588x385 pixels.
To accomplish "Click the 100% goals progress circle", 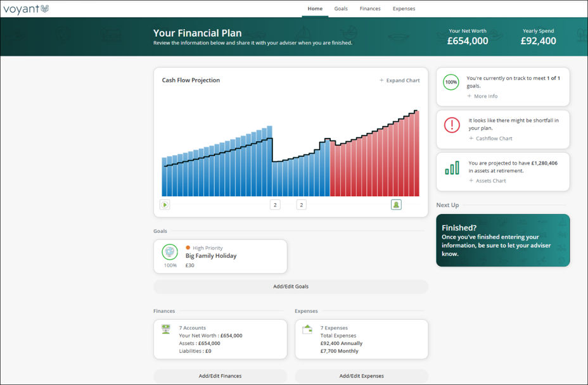I will coord(451,82).
